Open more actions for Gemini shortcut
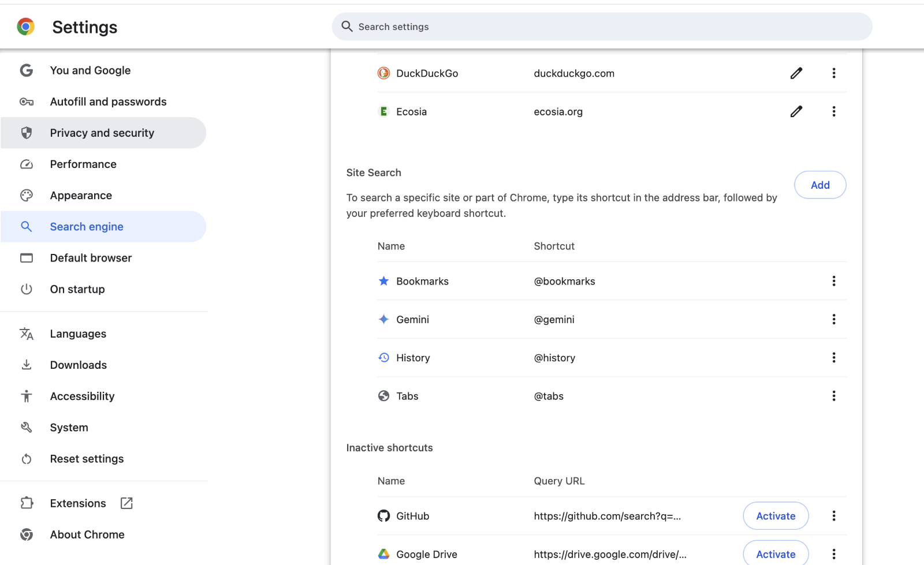This screenshot has height=565, width=924. tap(834, 319)
